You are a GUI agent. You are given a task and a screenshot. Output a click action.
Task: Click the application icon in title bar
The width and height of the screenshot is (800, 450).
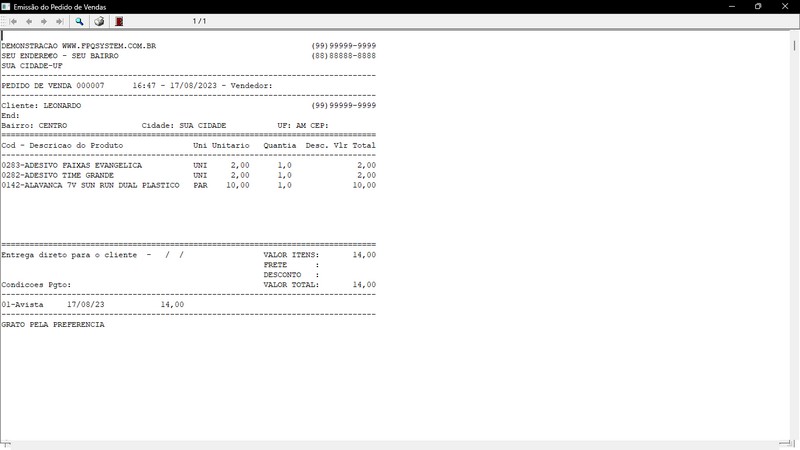(x=6, y=7)
